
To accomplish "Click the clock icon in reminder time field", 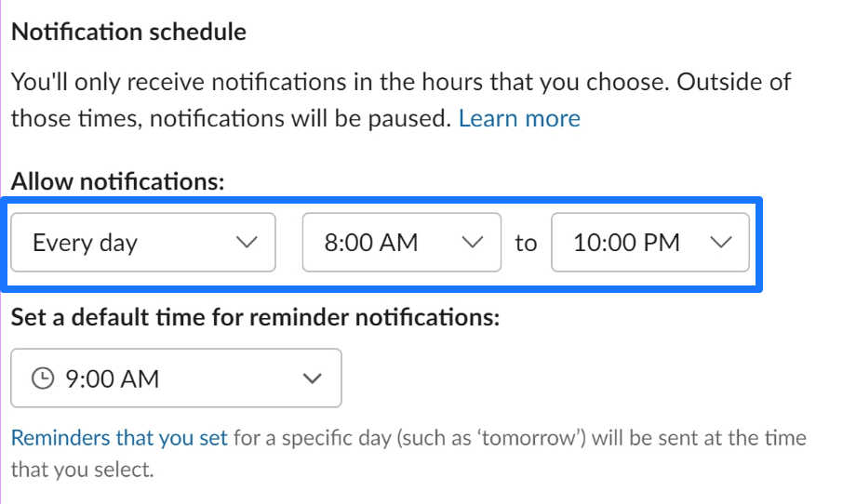I will click(x=43, y=379).
